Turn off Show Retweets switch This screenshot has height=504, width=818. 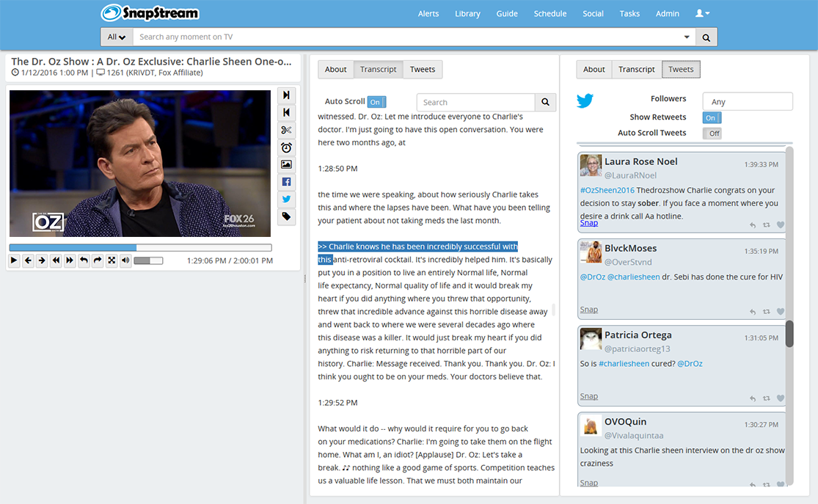(712, 118)
